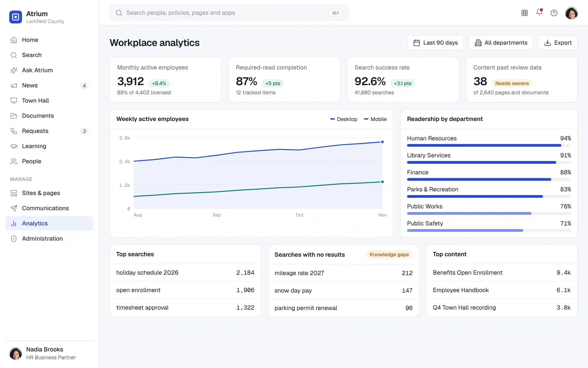The width and height of the screenshot is (588, 368).
Task: Select the parking permit renewal row
Action: [x=343, y=308]
